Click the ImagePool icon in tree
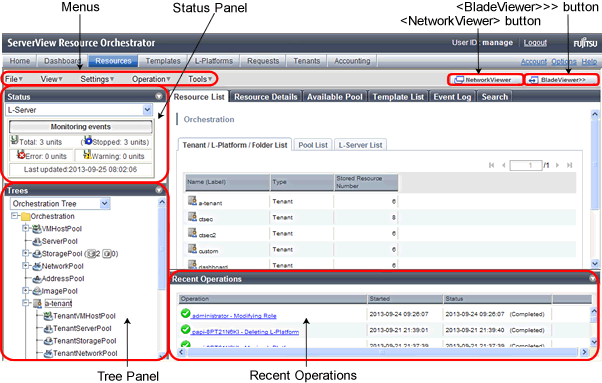 click(37, 291)
